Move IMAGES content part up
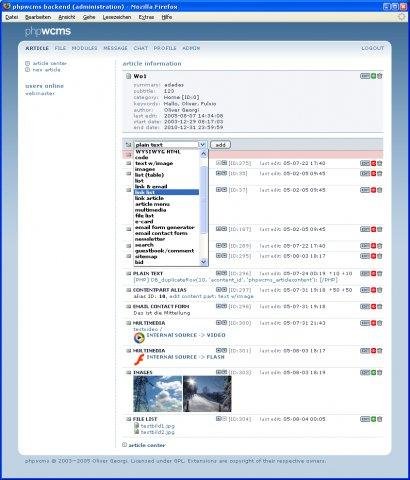Screen dimensions: 410x480 pyautogui.click(x=219, y=372)
